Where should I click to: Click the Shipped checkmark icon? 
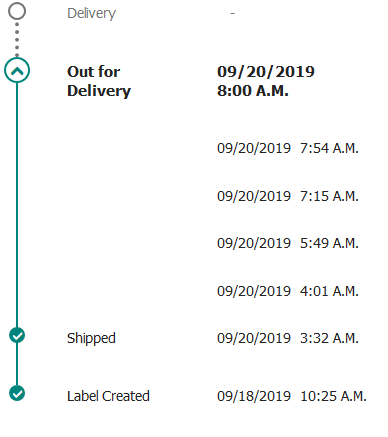[x=17, y=335]
